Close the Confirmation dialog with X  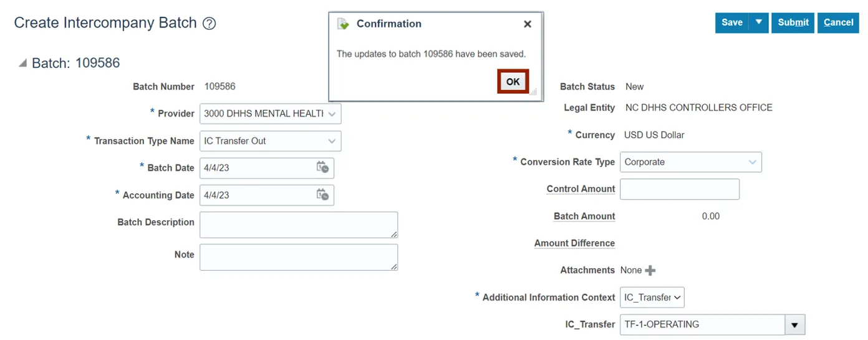click(x=528, y=24)
